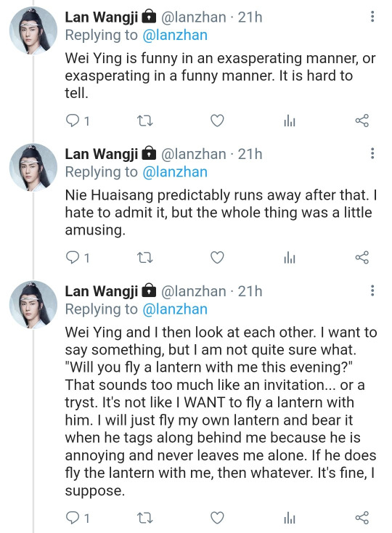Open @lanzhan link in lantern tweet's reply line
Screen dimensions: 392x533
pyautogui.click(x=175, y=309)
